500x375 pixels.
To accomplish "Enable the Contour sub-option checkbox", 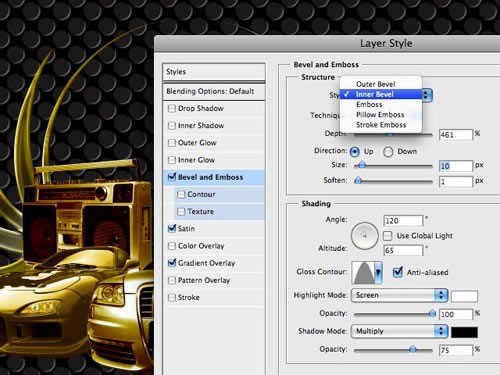I will pyautogui.click(x=181, y=194).
